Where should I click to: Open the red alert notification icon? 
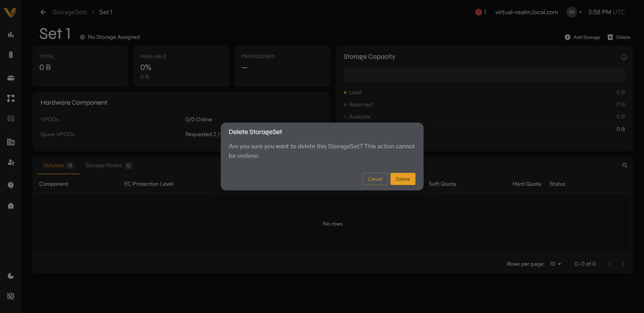[478, 12]
